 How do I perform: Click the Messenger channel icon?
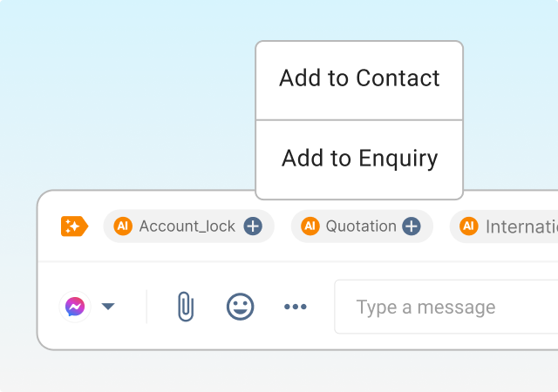(x=76, y=307)
